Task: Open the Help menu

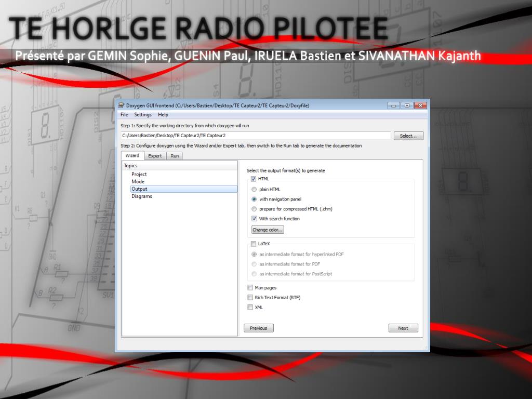Action: 163,115
